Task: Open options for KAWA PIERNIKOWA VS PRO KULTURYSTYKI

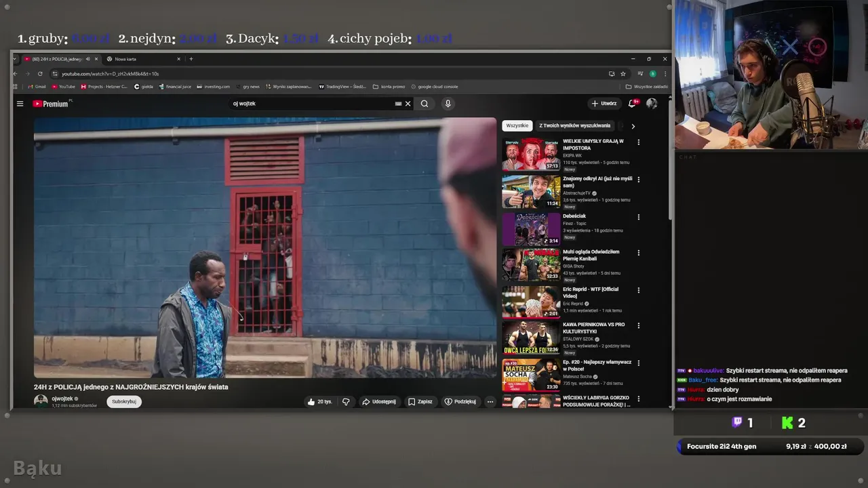Action: (x=638, y=325)
